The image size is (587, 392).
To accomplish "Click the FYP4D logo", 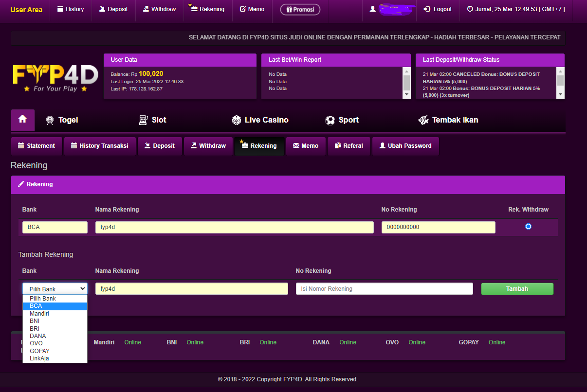I will [55, 78].
